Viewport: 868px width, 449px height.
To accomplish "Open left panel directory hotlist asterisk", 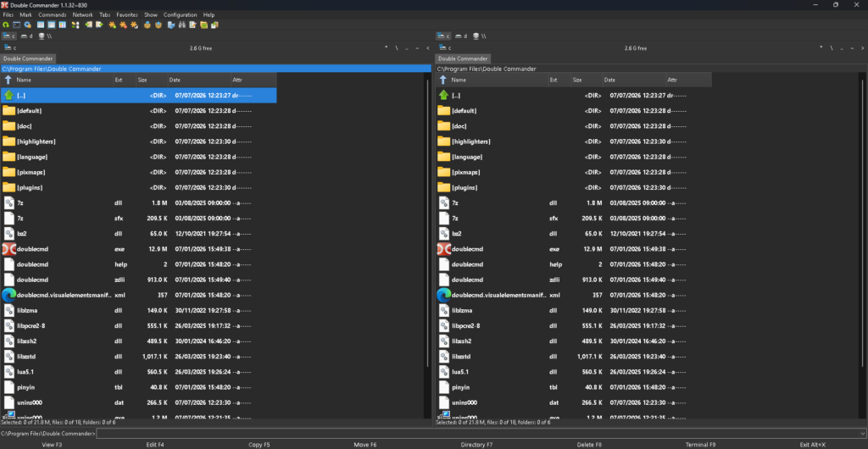I will [x=387, y=48].
